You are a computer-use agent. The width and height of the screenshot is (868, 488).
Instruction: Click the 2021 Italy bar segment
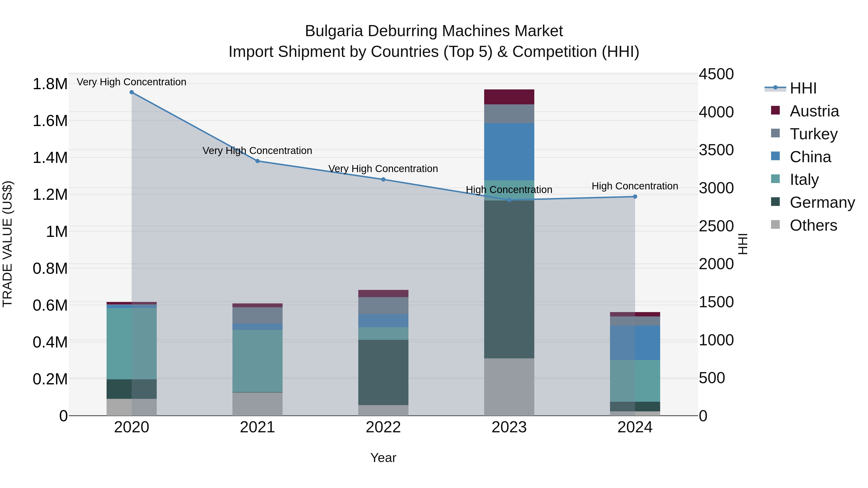(258, 361)
